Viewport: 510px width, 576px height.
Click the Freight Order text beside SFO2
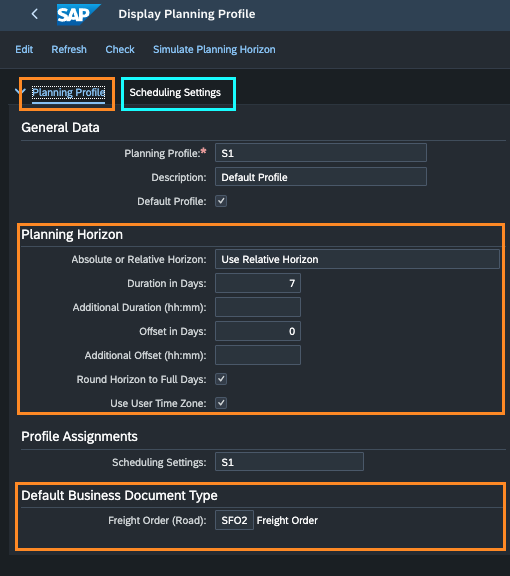coord(287,521)
